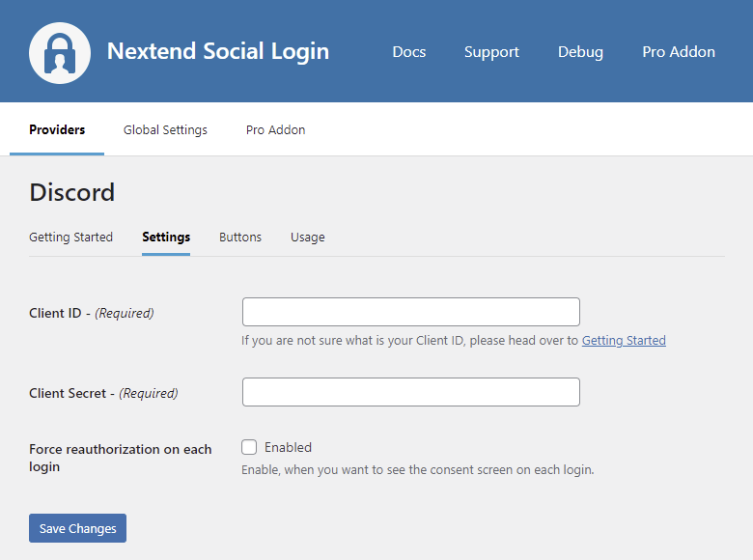Screen dimensions: 753x560
Task: Open Discord's Getting Started sub-tab
Action: point(70,237)
